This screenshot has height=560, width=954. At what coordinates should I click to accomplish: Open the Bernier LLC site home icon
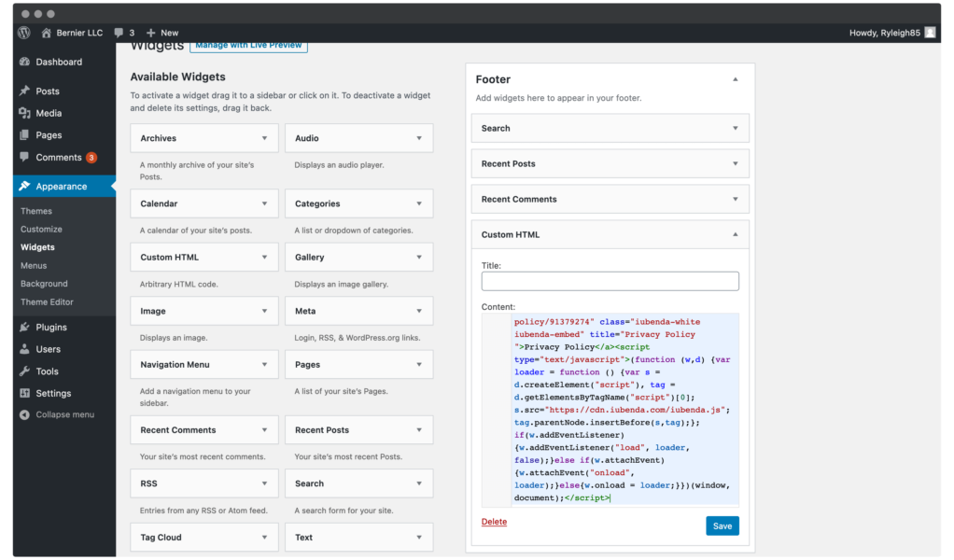pyautogui.click(x=47, y=33)
